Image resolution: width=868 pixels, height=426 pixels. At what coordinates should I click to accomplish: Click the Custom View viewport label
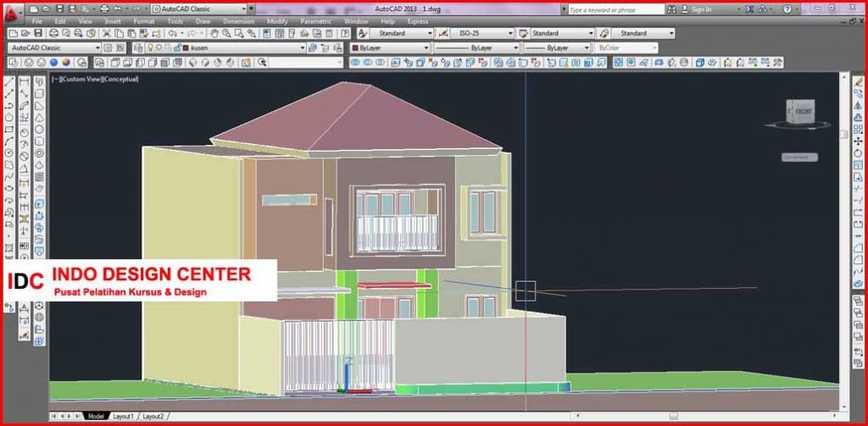(x=82, y=79)
